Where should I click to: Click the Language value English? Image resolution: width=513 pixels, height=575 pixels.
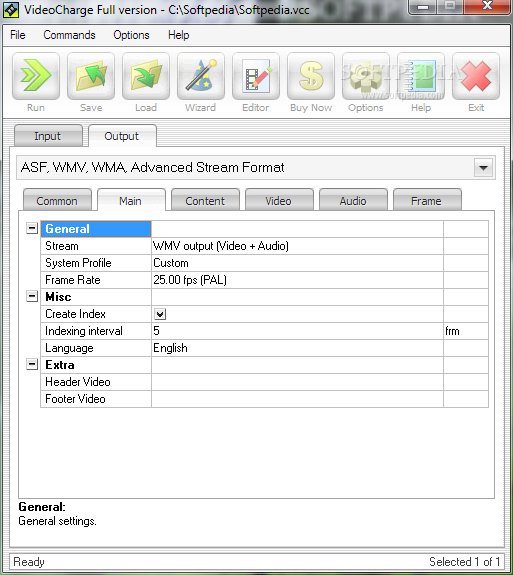297,348
